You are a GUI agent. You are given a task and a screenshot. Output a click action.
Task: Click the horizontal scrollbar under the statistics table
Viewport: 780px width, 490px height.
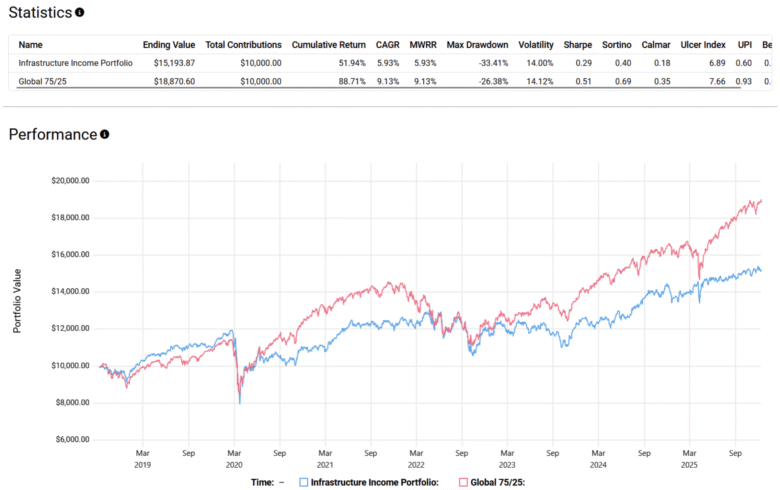tap(380, 88)
